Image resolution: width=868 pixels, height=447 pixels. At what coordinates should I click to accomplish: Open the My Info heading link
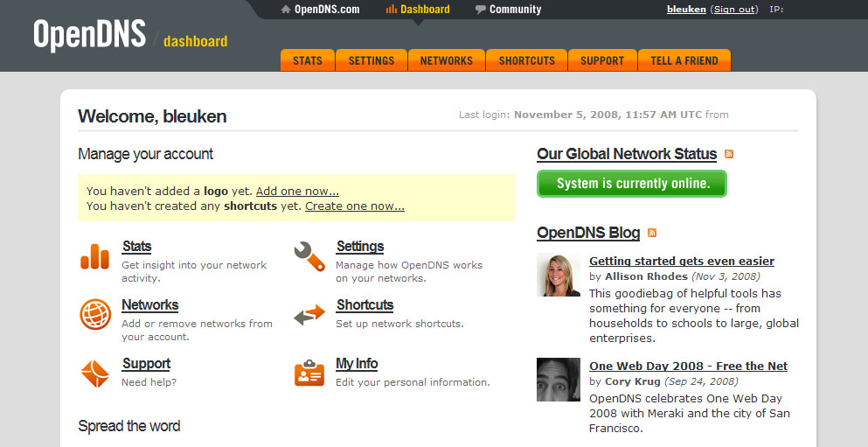(357, 364)
